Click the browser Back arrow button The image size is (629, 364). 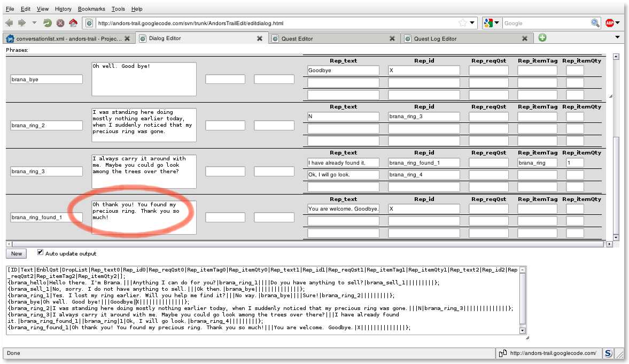(9, 23)
